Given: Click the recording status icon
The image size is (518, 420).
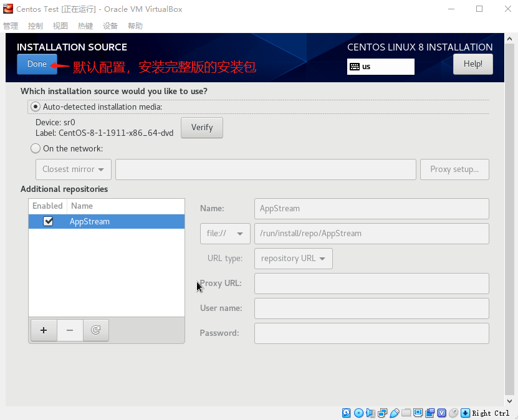Looking at the screenshot, I should coord(430,413).
